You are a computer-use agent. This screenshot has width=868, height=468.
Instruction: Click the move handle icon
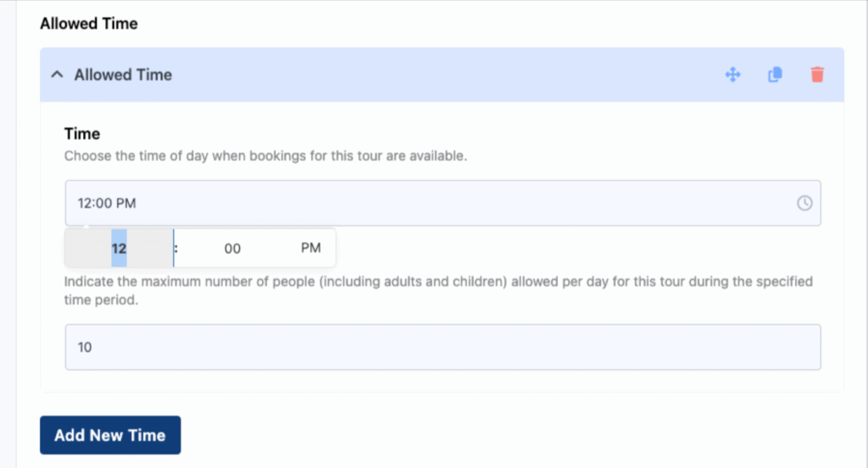point(733,75)
